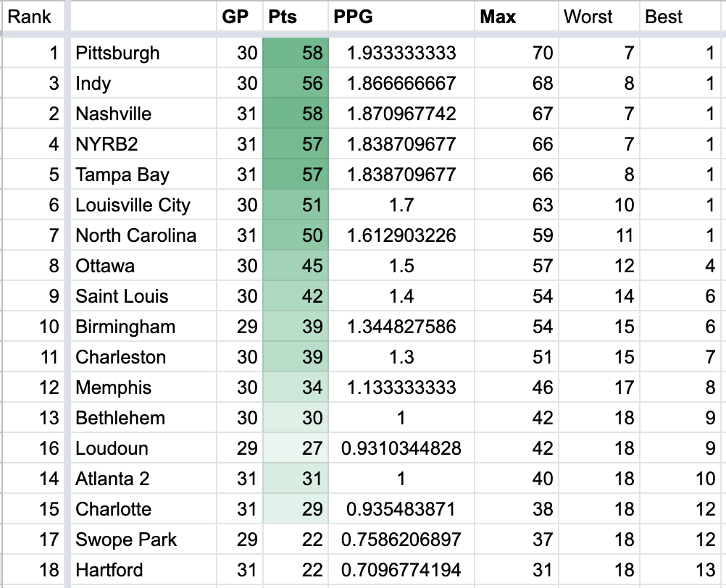Click the Hartford team cell
Screen dimensions: 726x588
coord(143,570)
